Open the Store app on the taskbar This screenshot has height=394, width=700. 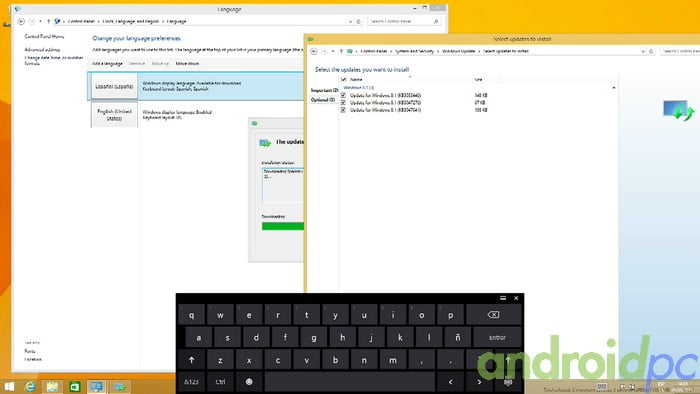[x=75, y=386]
